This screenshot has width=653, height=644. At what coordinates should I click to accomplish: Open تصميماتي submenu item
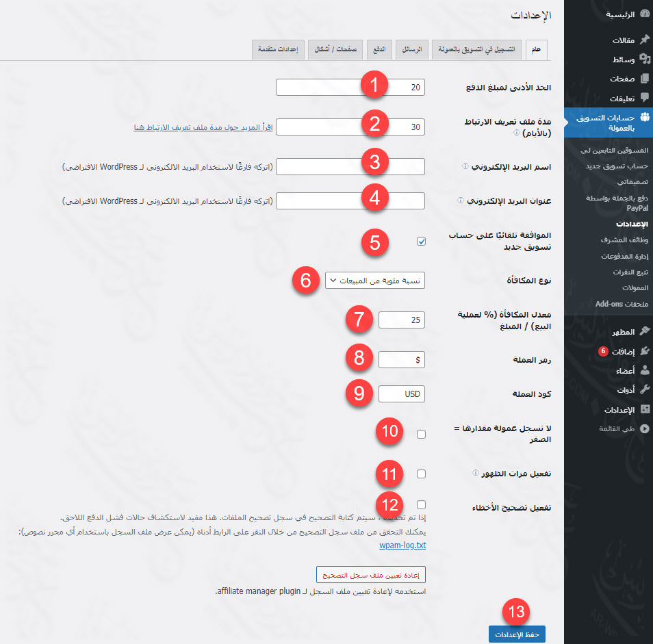[632, 182]
